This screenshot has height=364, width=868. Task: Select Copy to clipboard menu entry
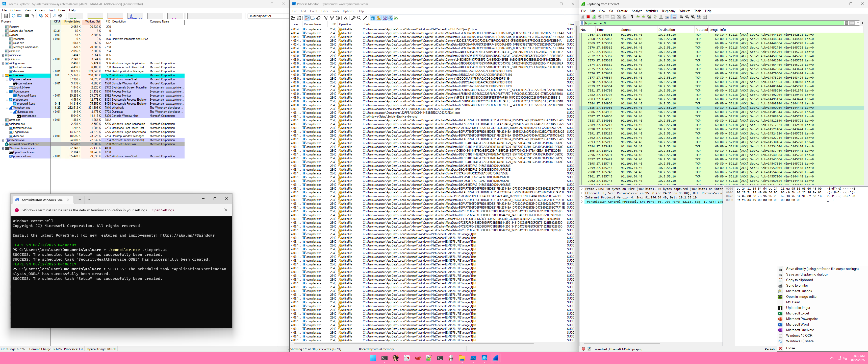[x=799, y=280]
